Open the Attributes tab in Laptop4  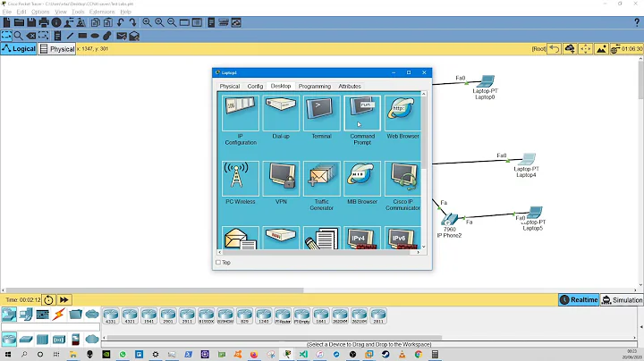[x=350, y=86]
